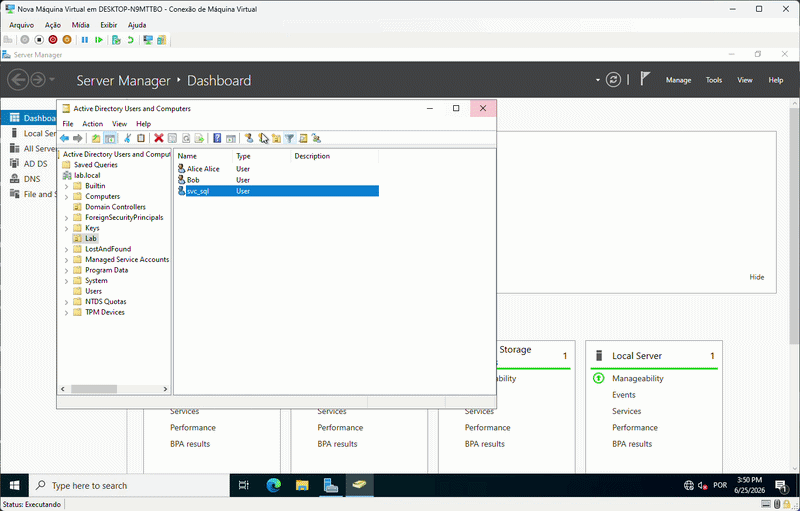
Task: Click the Find objects toolbar icon
Action: (x=303, y=138)
